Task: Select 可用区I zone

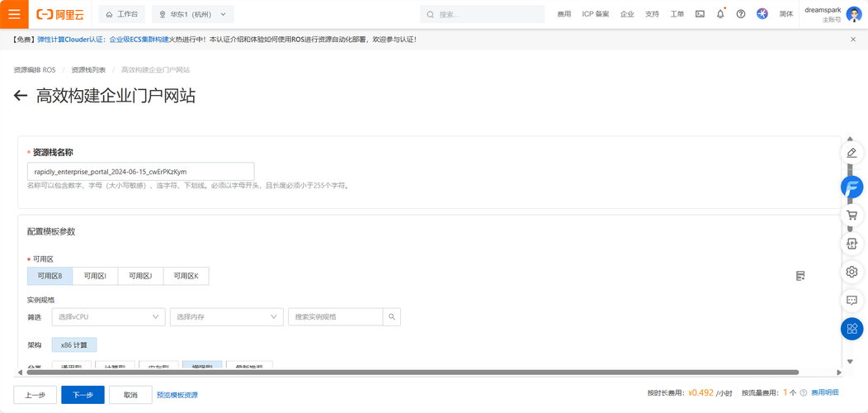Action: pyautogui.click(x=95, y=276)
